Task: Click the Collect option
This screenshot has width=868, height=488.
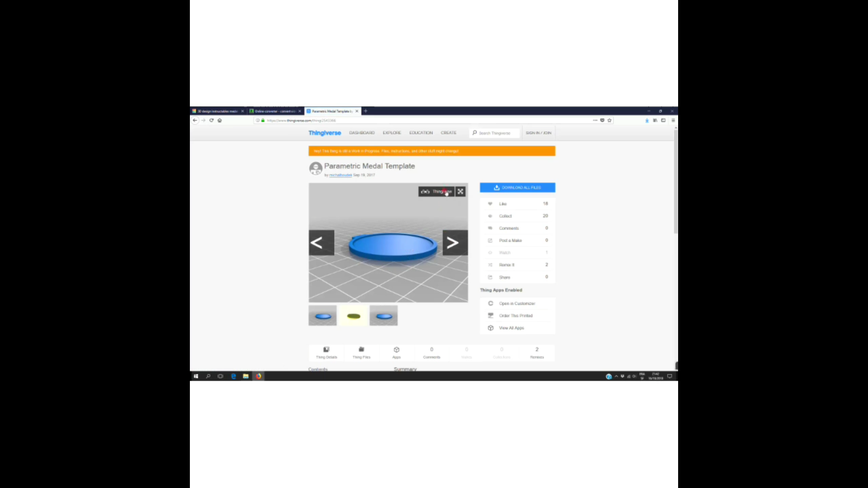Action: click(x=518, y=216)
